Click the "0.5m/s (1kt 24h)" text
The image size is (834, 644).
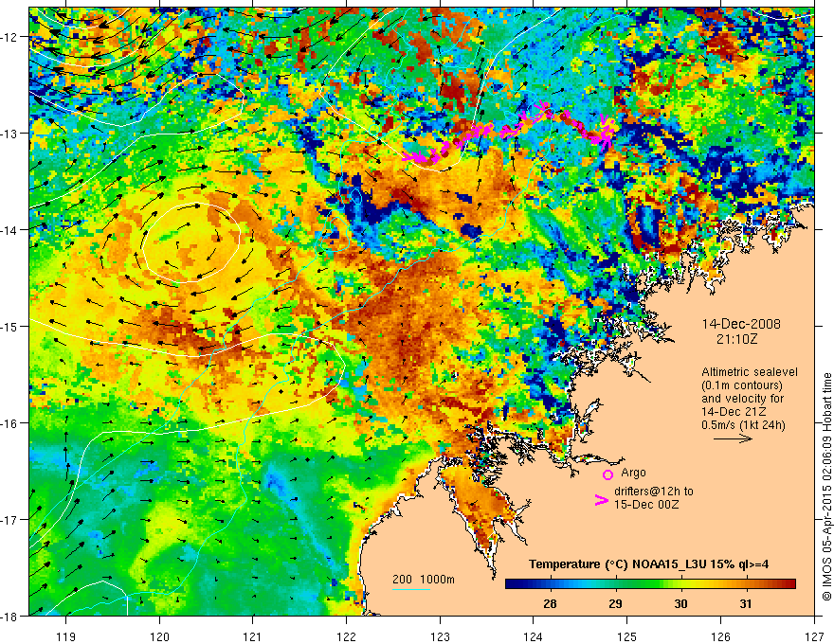[743, 425]
